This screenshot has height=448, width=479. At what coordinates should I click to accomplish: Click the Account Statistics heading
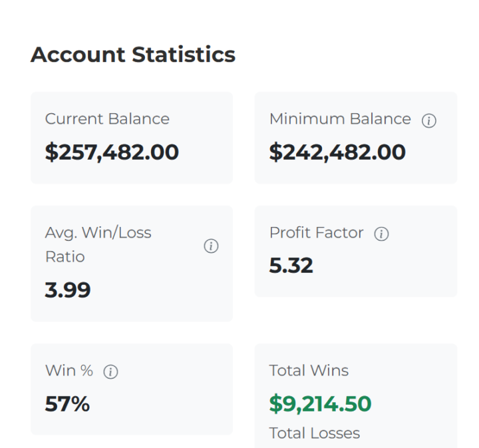point(133,55)
